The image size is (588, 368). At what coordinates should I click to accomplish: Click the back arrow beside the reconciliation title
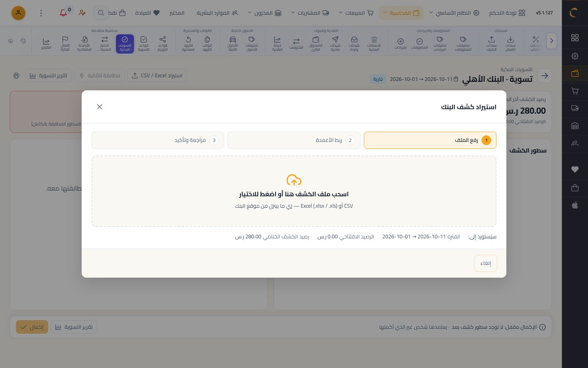[x=545, y=76]
